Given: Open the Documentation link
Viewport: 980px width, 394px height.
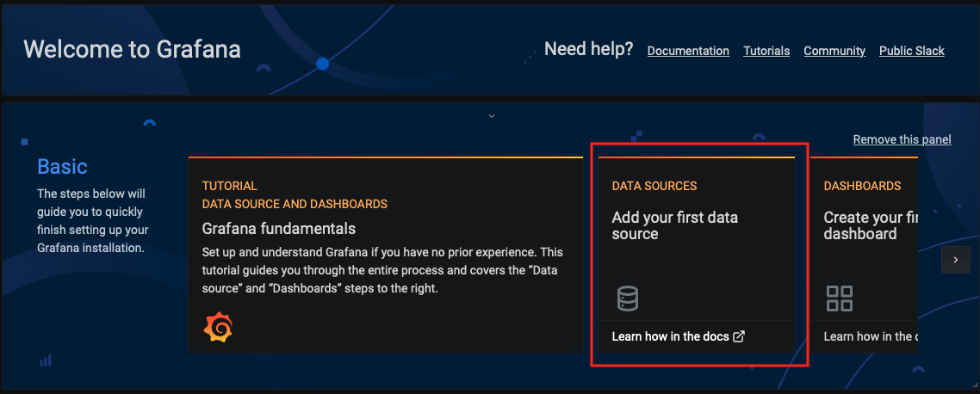Looking at the screenshot, I should (x=688, y=51).
